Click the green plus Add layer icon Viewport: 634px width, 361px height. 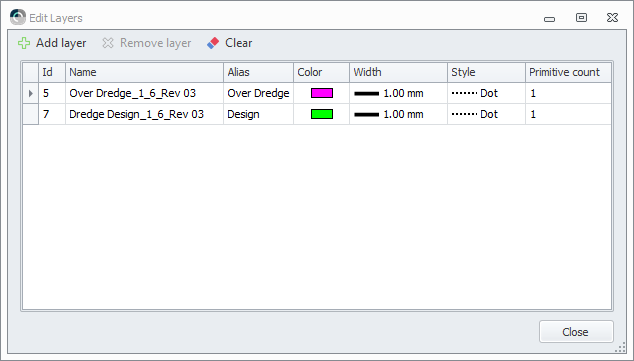(x=24, y=43)
